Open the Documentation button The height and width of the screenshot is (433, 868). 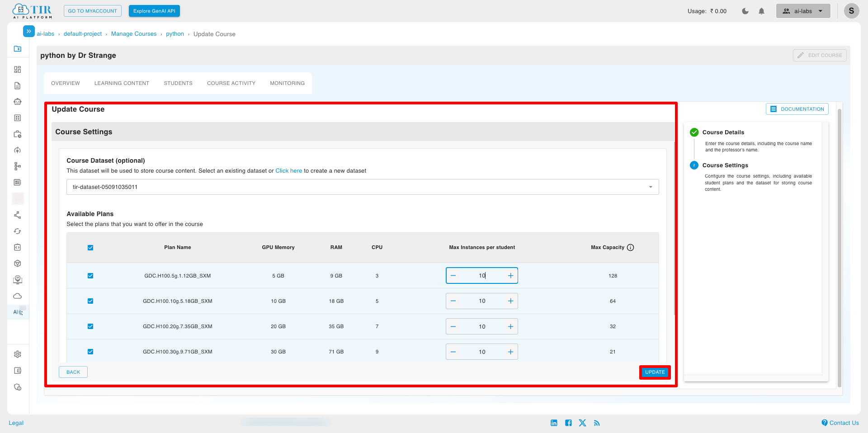click(797, 109)
